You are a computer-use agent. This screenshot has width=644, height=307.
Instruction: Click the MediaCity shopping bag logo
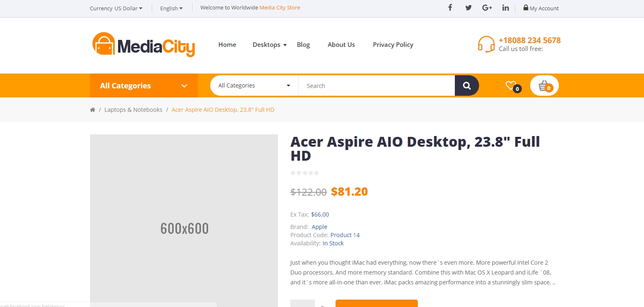[104, 44]
